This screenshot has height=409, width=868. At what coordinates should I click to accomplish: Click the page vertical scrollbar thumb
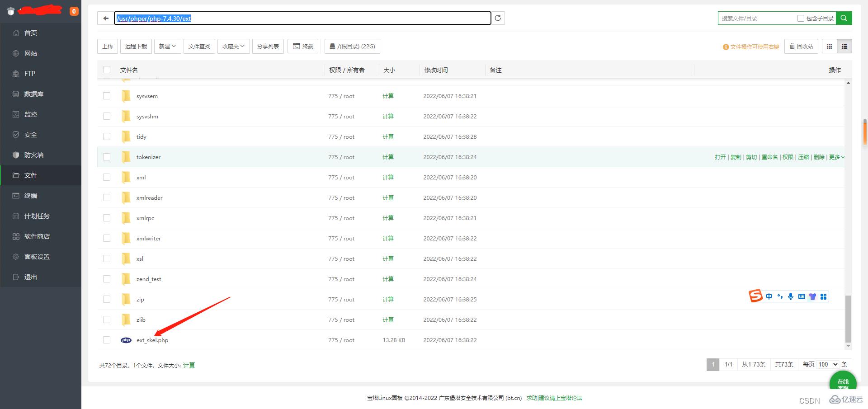point(865,132)
